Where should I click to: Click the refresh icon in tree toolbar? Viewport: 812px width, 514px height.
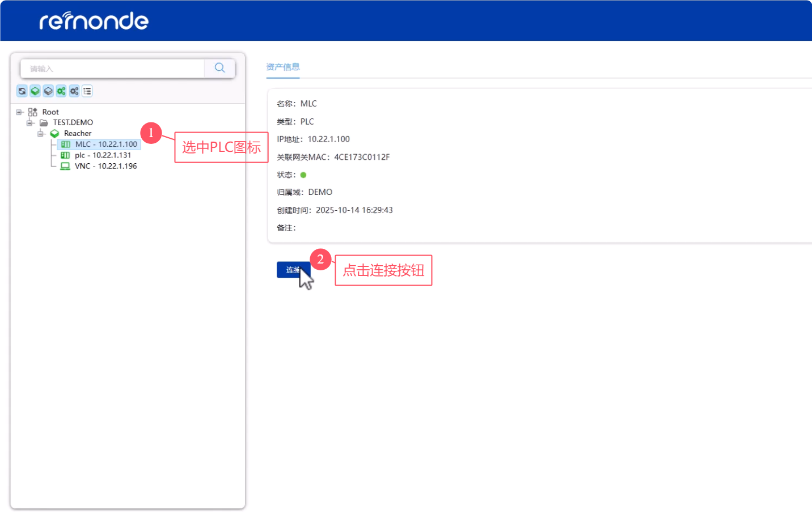[x=22, y=91]
